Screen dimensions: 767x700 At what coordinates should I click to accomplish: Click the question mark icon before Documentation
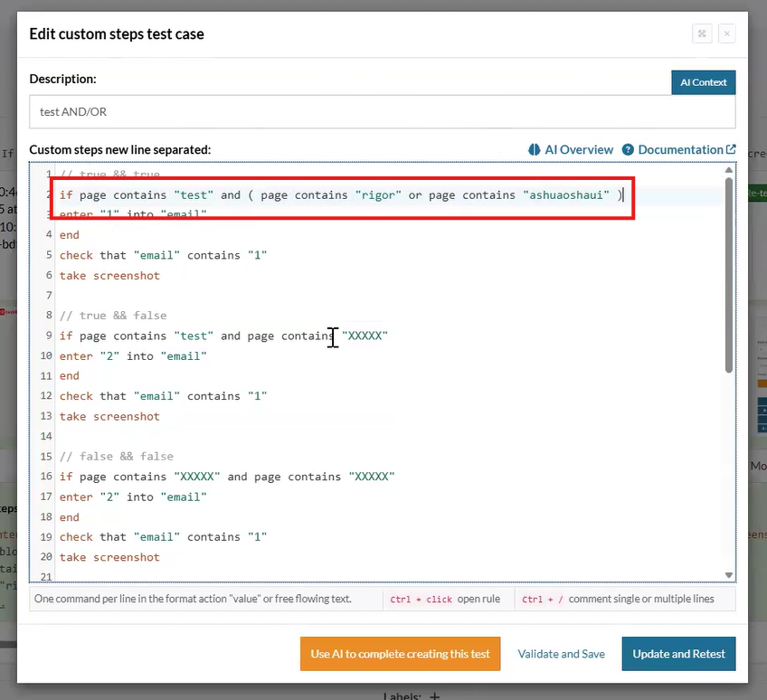pos(629,150)
